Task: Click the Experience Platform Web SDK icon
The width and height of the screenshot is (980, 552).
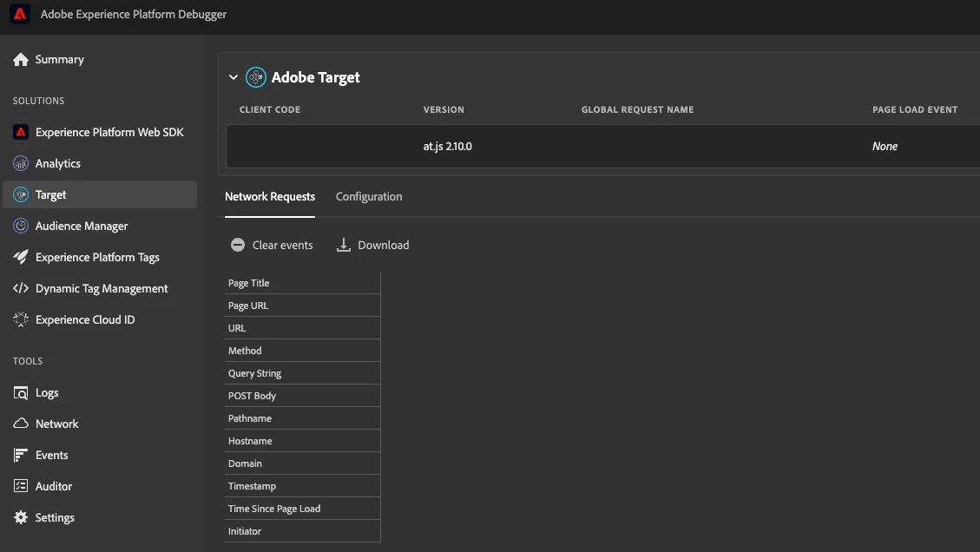Action: 21,132
